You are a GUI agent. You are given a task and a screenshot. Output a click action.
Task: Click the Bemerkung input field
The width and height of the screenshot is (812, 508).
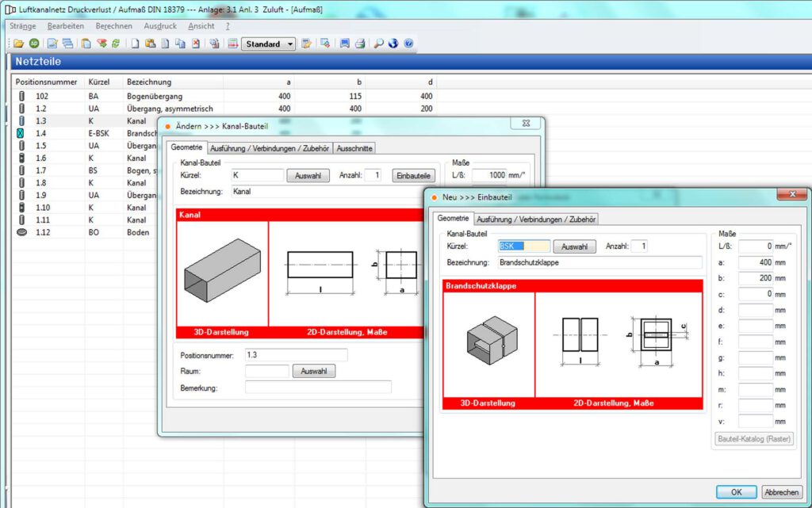click(x=318, y=388)
